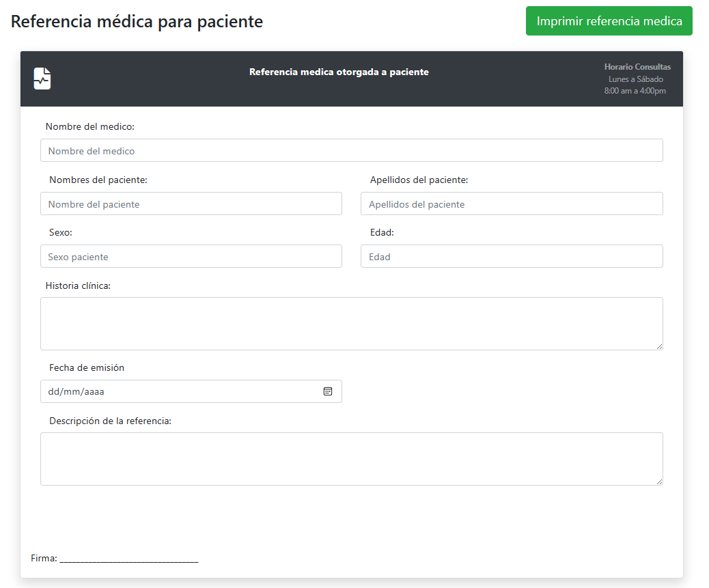Click the dd/mm/aaaa date field
The width and height of the screenshot is (709, 588).
point(191,391)
